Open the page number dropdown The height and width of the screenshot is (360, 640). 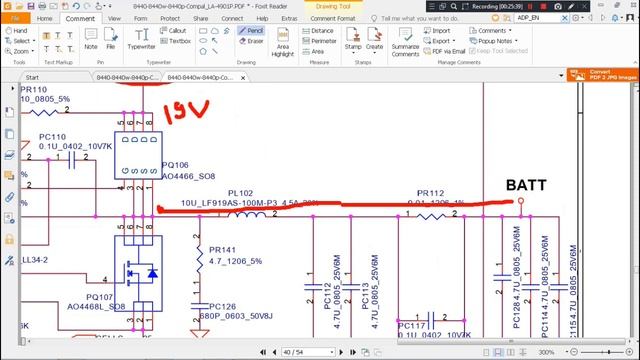click(331, 352)
